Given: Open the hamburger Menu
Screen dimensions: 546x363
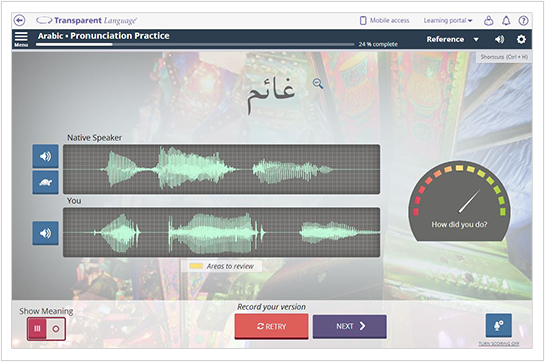Looking at the screenshot, I should coord(21,39).
